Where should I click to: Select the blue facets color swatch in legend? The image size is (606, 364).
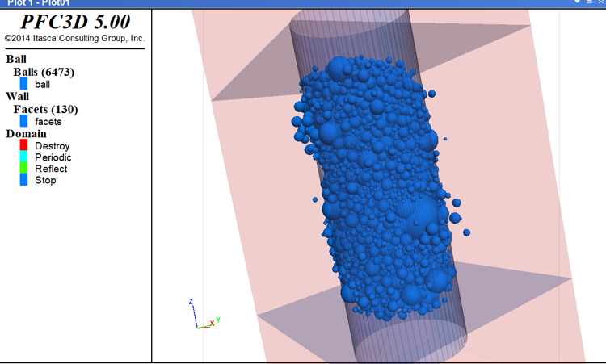[23, 121]
